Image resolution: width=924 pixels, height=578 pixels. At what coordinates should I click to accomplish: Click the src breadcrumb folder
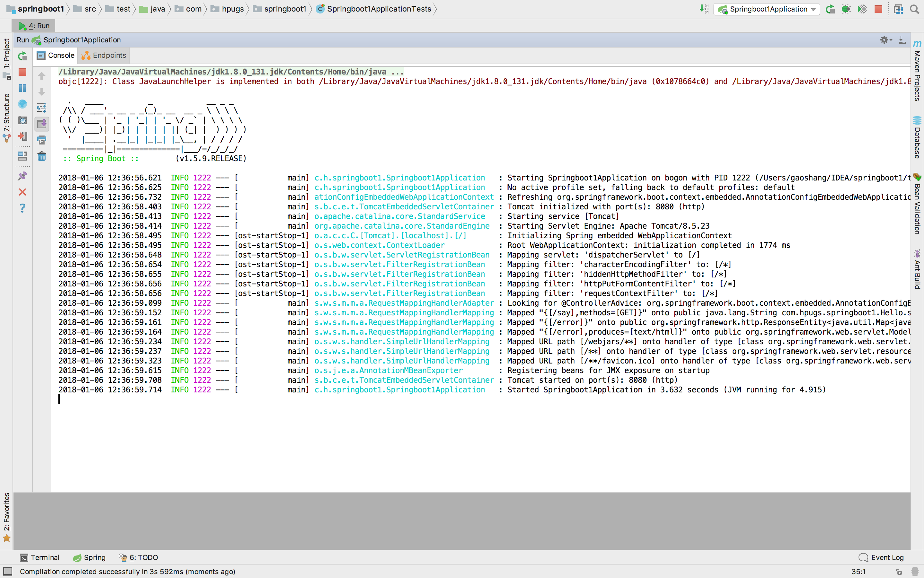click(85, 9)
